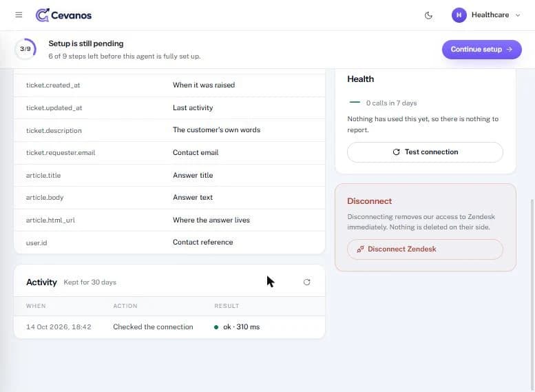Select ticket.updated_at field

click(54, 108)
